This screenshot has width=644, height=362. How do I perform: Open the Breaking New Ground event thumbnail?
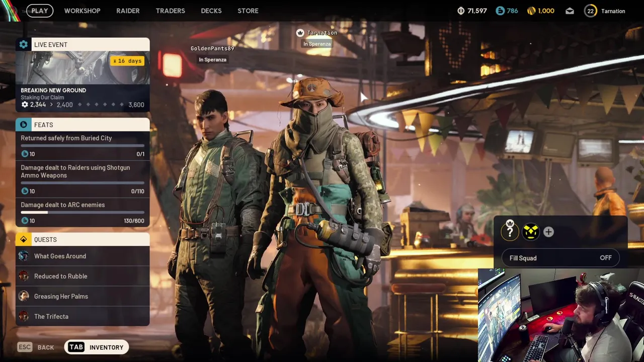coord(83,67)
